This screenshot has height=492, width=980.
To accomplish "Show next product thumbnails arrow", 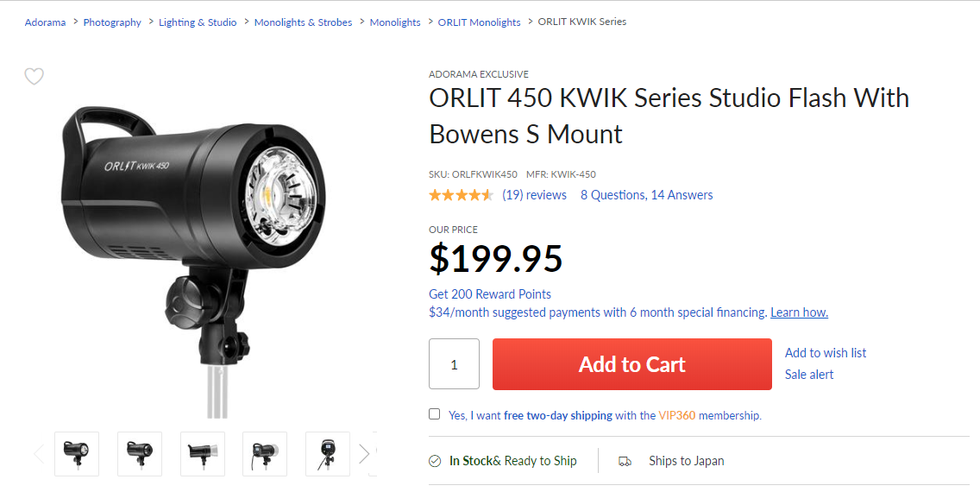I will 364,454.
